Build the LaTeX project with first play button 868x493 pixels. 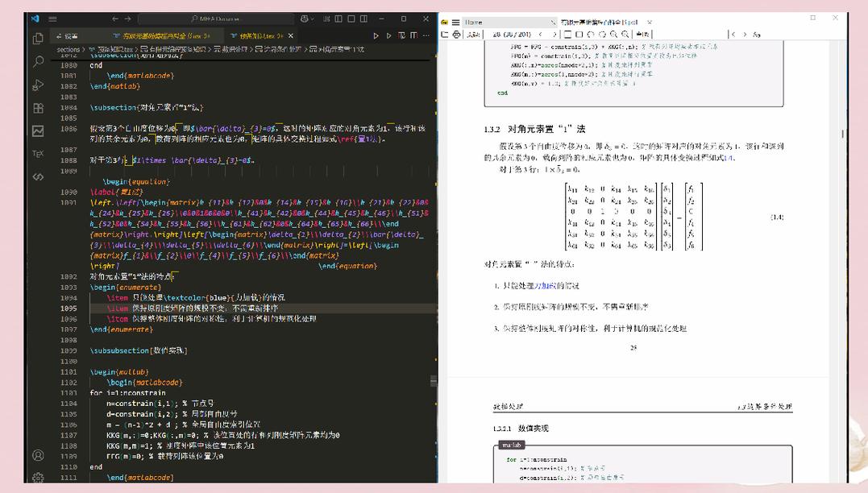376,36
